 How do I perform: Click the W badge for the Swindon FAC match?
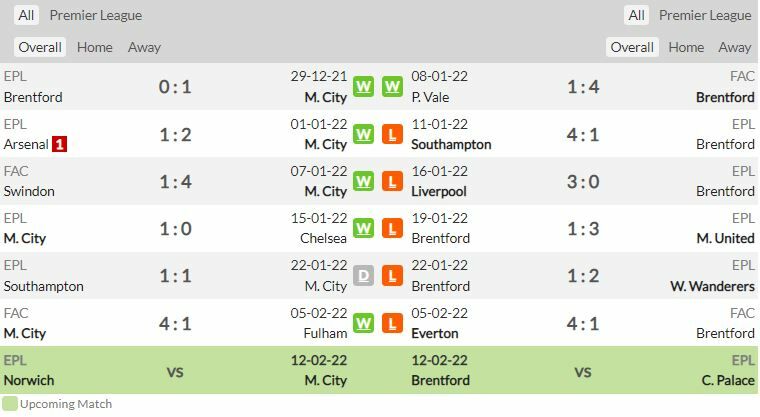(363, 181)
